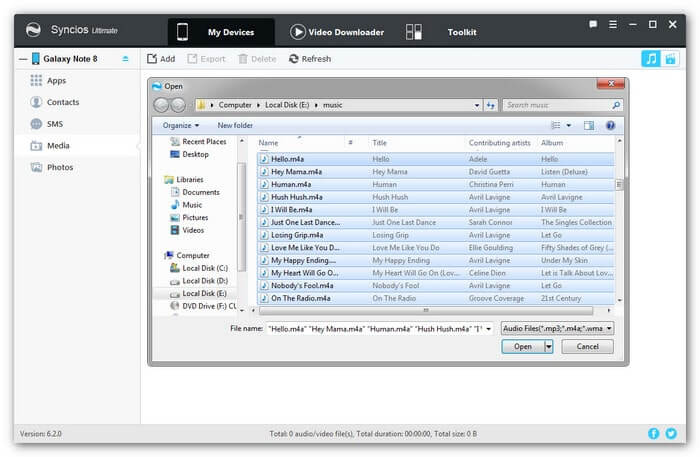Open Contacts in the sidebar
700x457 pixels.
[54, 102]
